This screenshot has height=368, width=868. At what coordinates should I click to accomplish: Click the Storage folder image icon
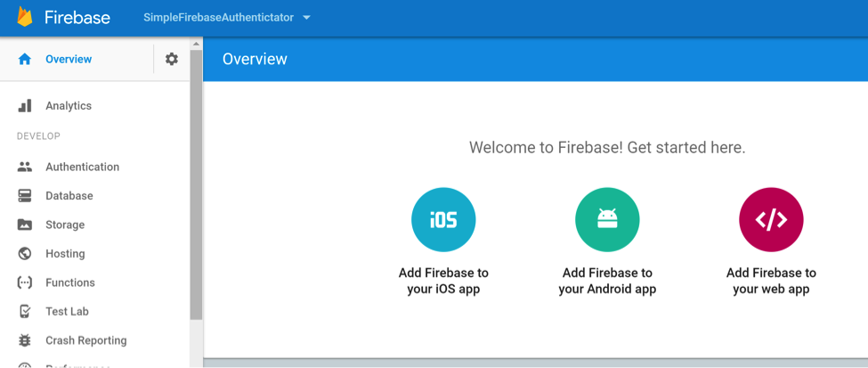25,225
